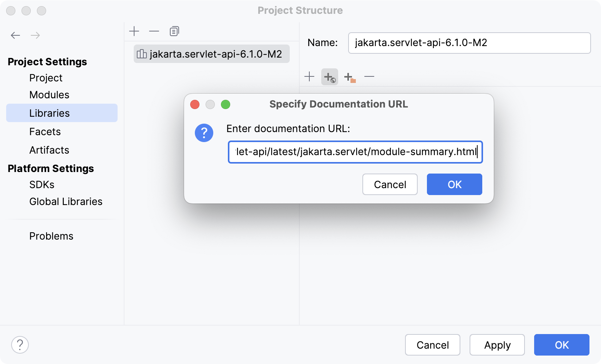Copy the library via the copy icon
The height and width of the screenshot is (364, 601).
pyautogui.click(x=174, y=31)
